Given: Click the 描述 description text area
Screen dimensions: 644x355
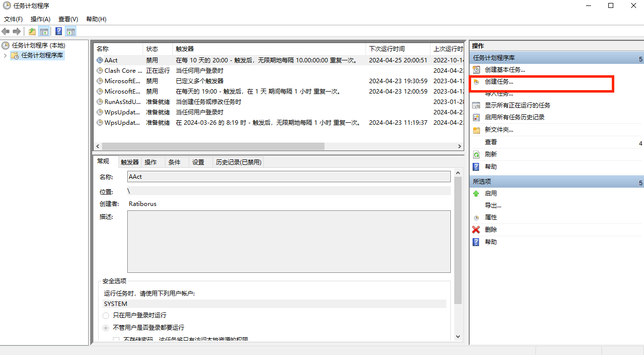Looking at the screenshot, I should click(289, 242).
